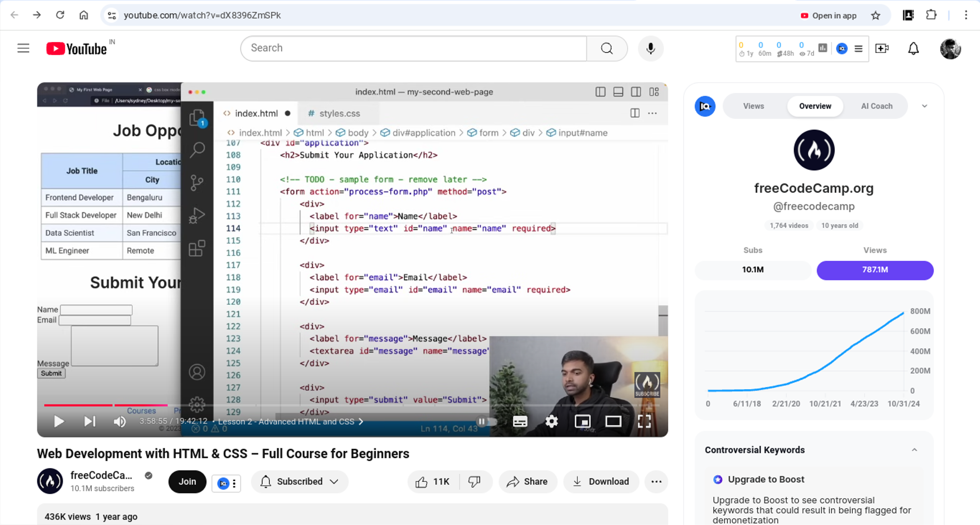Click the magnifier search button

pyautogui.click(x=607, y=48)
